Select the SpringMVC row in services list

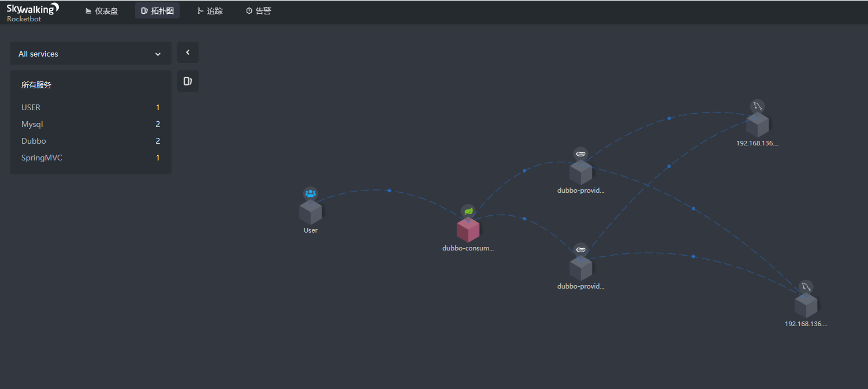pos(91,158)
